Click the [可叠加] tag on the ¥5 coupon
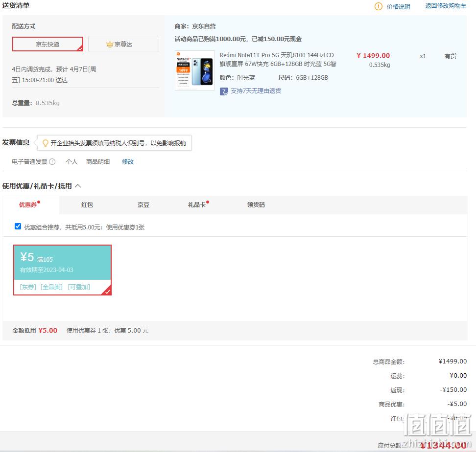The width and height of the screenshot is (476, 452). (79, 287)
